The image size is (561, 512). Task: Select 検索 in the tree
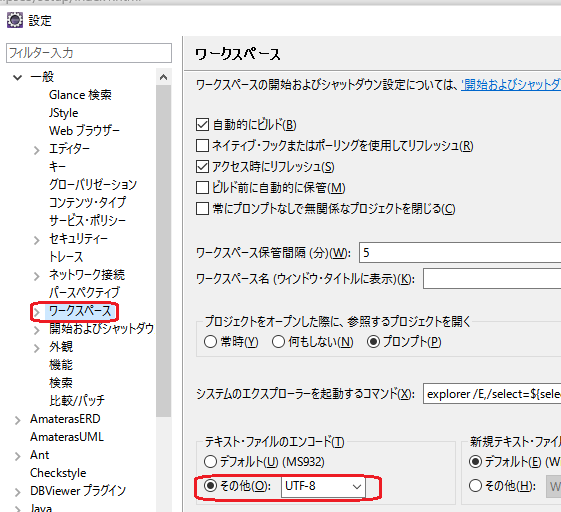(61, 382)
